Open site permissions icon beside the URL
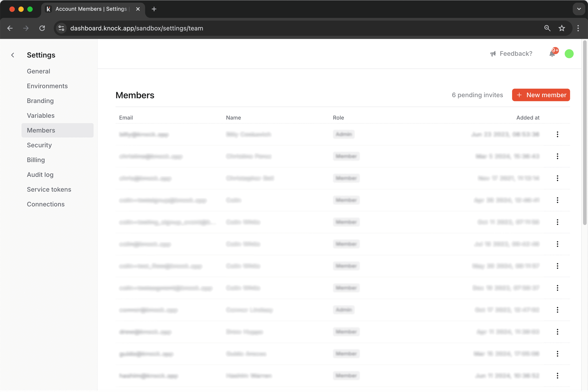Image resolution: width=588 pixels, height=392 pixels. (x=61, y=28)
